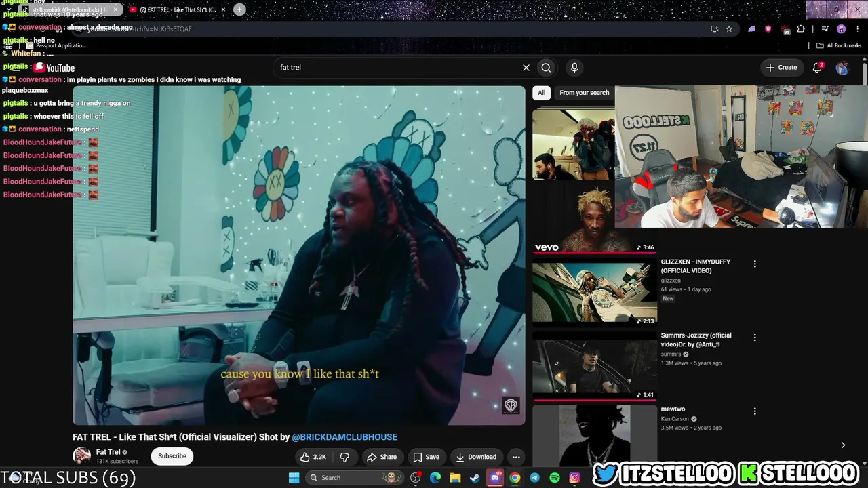
Task: Open the GLIZZXEN INMYDUFFY video thumbnail
Action: [x=595, y=293]
